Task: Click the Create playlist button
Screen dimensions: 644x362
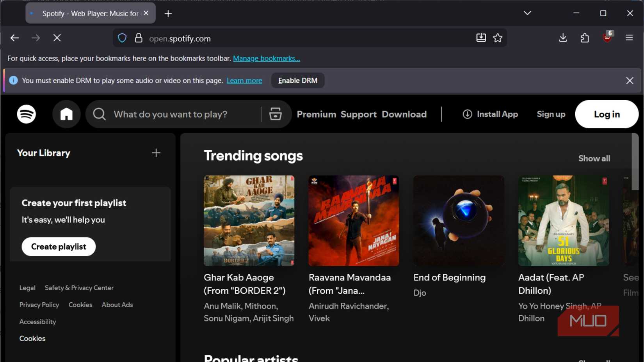Action: point(59,246)
